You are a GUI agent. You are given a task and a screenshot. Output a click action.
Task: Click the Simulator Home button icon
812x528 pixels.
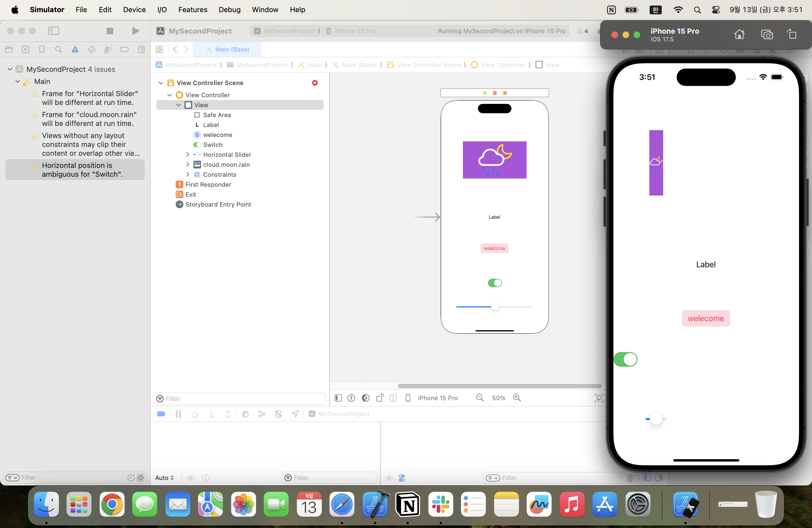[739, 35]
